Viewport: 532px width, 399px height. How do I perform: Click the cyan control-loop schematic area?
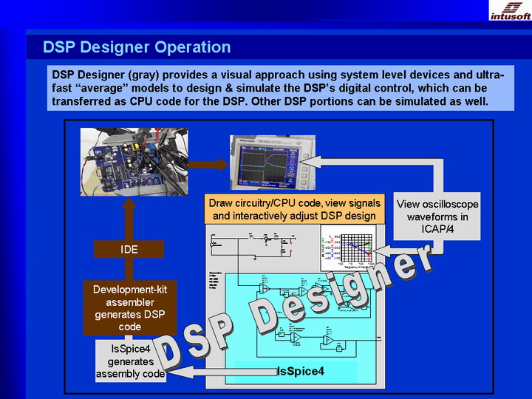(300, 328)
